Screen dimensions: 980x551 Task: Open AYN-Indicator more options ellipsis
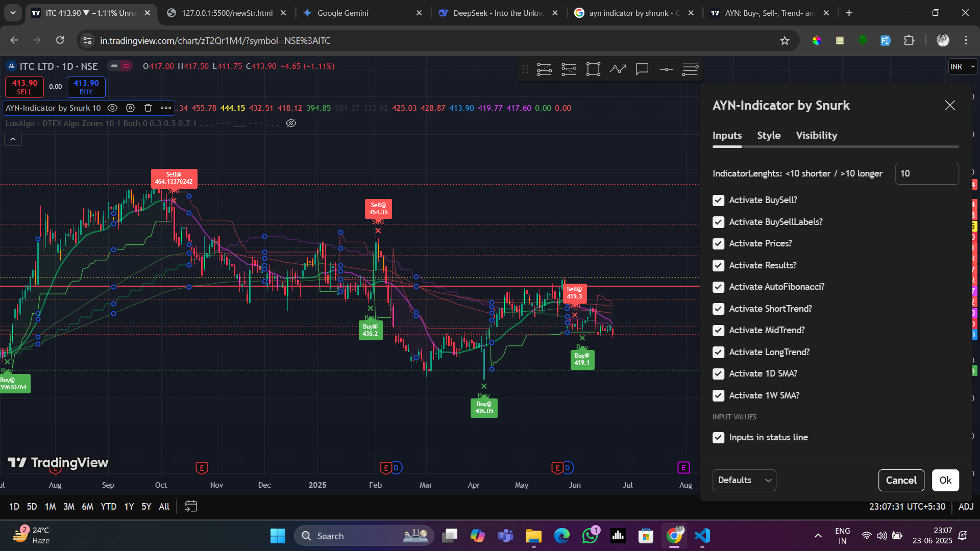tap(166, 108)
